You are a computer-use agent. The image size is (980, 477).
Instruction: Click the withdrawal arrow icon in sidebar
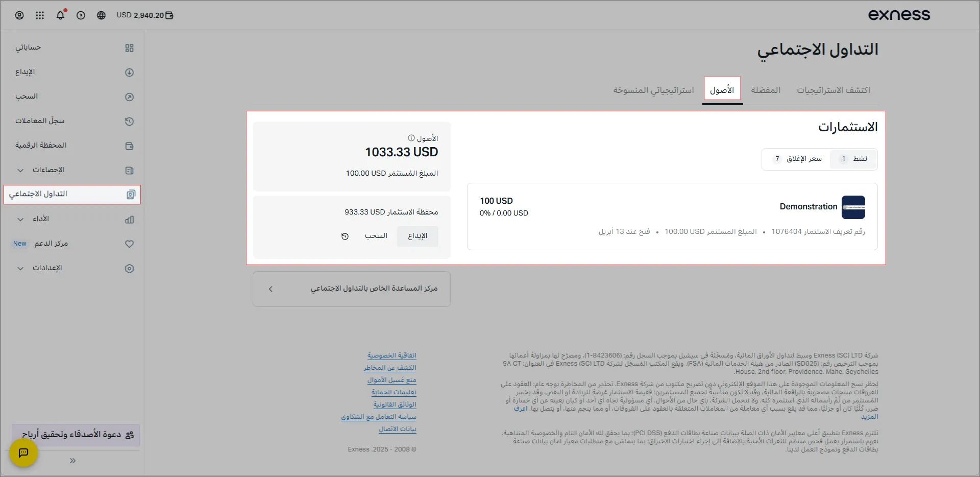pos(130,97)
